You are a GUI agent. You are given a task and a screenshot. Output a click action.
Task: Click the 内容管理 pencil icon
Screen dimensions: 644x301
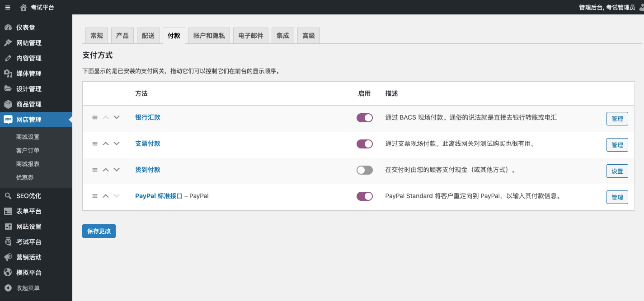[x=8, y=58]
